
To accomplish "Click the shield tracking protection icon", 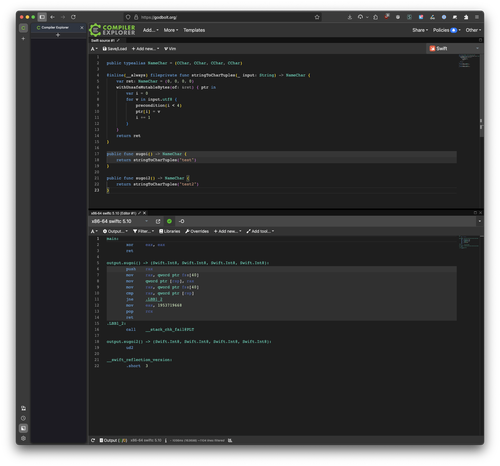I will coord(128,17).
